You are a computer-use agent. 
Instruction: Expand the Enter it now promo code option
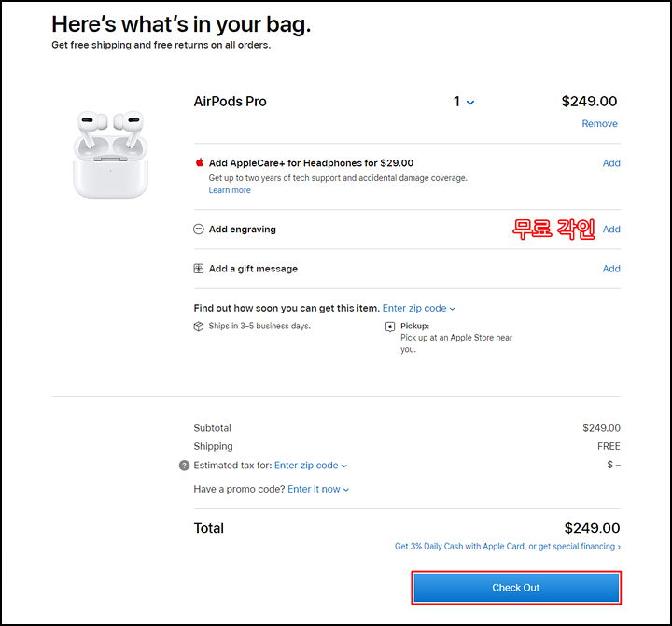click(318, 489)
